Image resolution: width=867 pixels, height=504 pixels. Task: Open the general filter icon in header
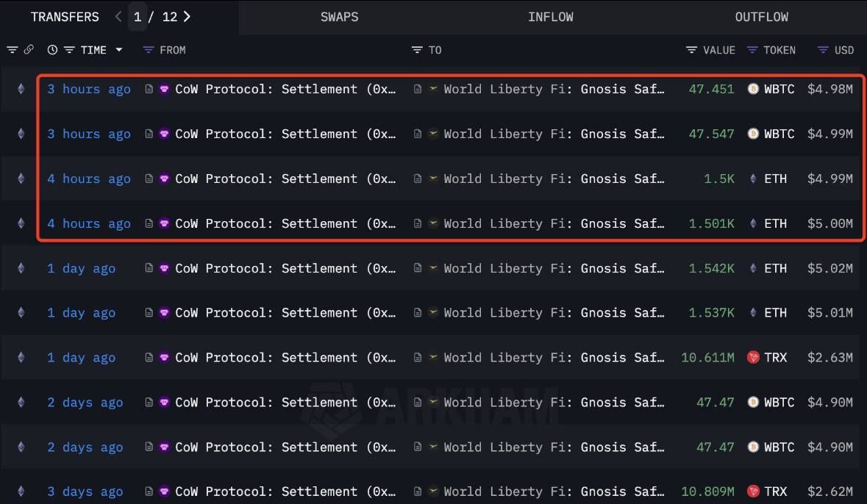[13, 50]
